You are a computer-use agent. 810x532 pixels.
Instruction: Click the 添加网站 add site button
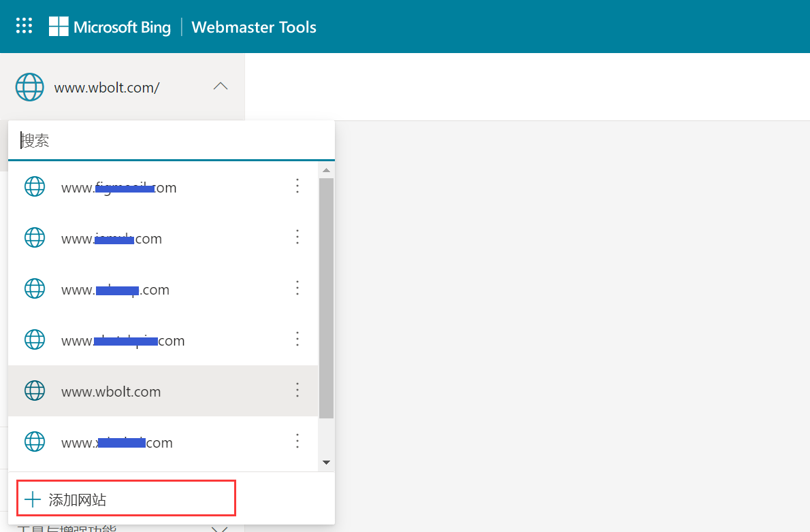click(x=126, y=500)
